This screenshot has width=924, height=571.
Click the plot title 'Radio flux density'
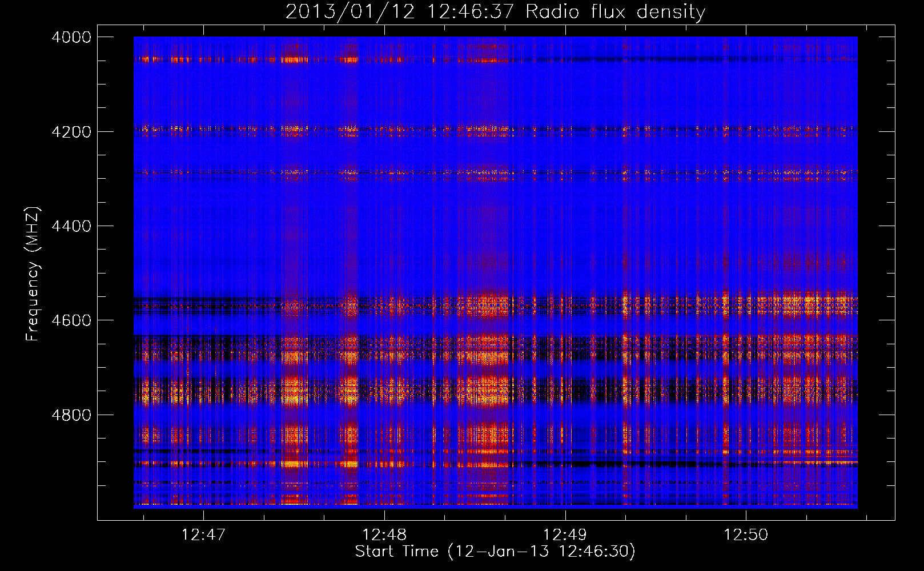click(x=616, y=11)
